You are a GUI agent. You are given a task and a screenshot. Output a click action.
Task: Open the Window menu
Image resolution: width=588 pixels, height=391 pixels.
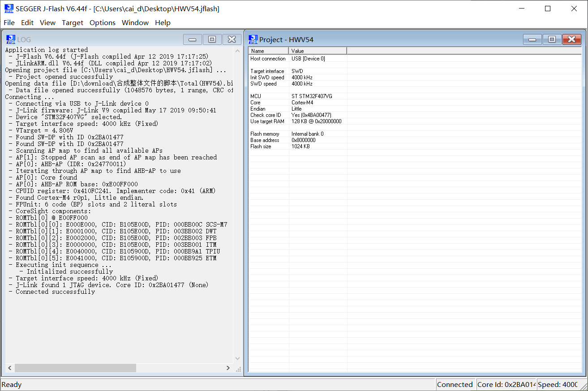[x=135, y=22]
